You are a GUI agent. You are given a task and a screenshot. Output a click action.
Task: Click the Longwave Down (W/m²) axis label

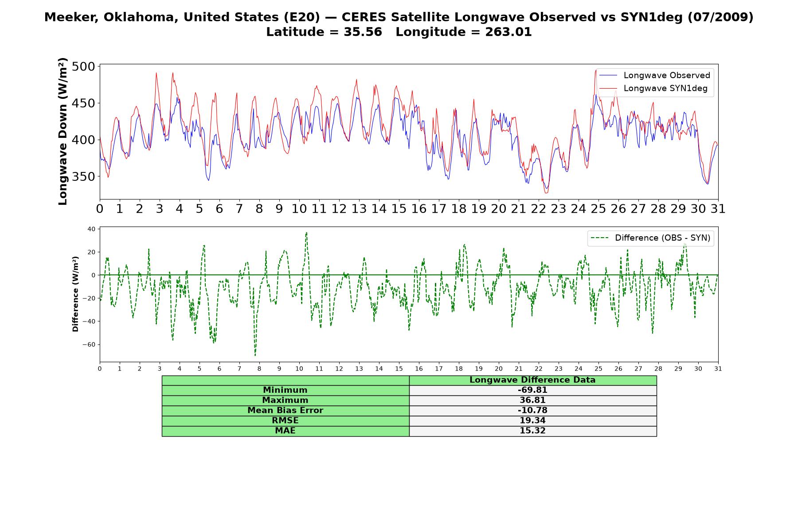[63, 131]
